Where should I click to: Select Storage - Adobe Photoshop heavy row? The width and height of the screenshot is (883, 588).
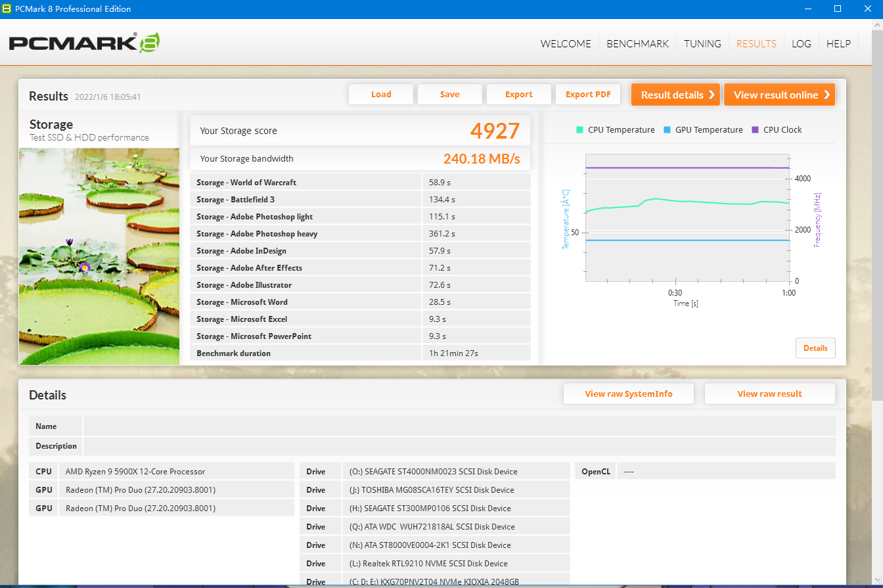click(360, 233)
